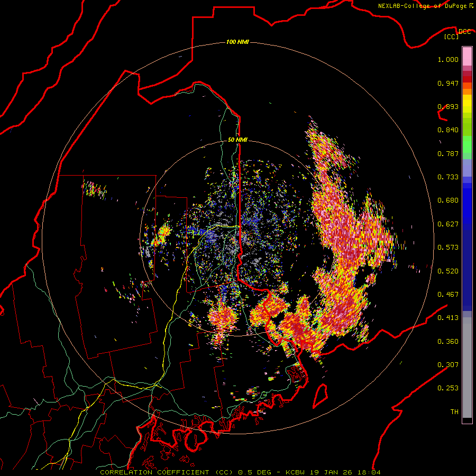Click the TH threshold label
This screenshot has height=476, width=476.
pos(454,412)
